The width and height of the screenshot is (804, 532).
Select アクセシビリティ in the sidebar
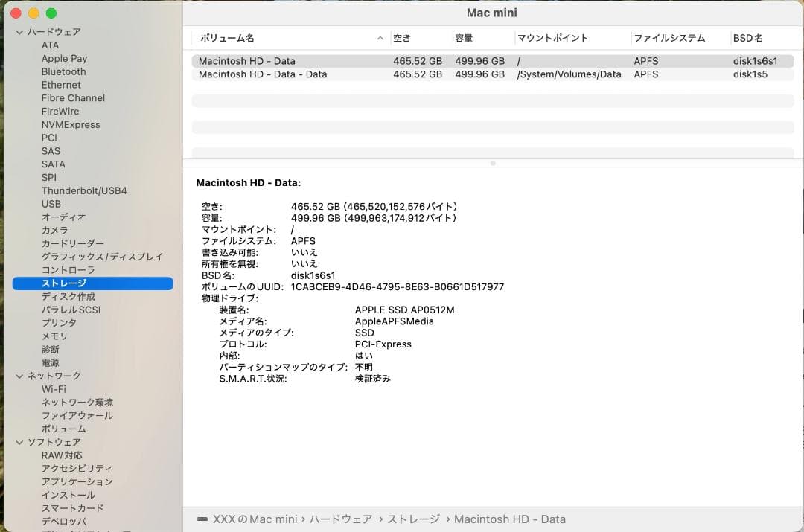pos(77,469)
